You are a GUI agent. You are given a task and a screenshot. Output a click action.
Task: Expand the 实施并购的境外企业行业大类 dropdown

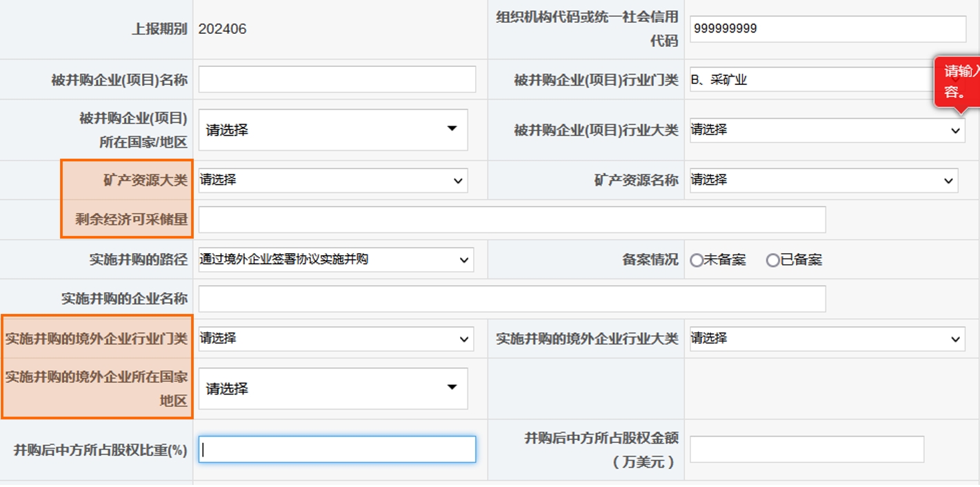(x=827, y=339)
